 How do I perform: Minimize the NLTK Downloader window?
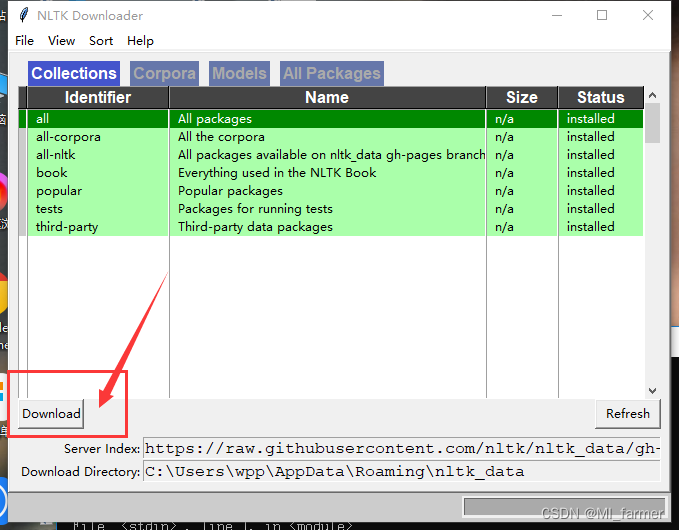tap(557, 15)
